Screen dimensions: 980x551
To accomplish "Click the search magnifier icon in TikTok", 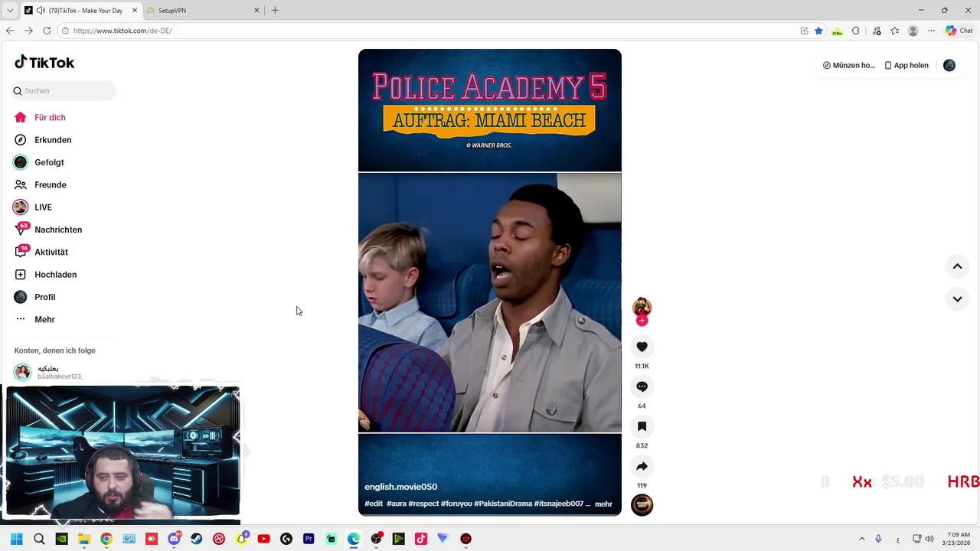I will point(18,91).
